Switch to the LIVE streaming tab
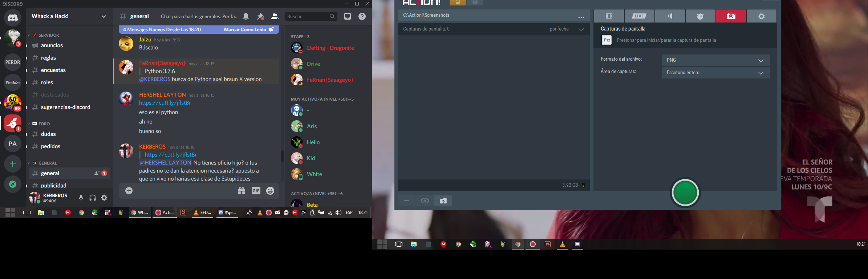 pyautogui.click(x=639, y=16)
